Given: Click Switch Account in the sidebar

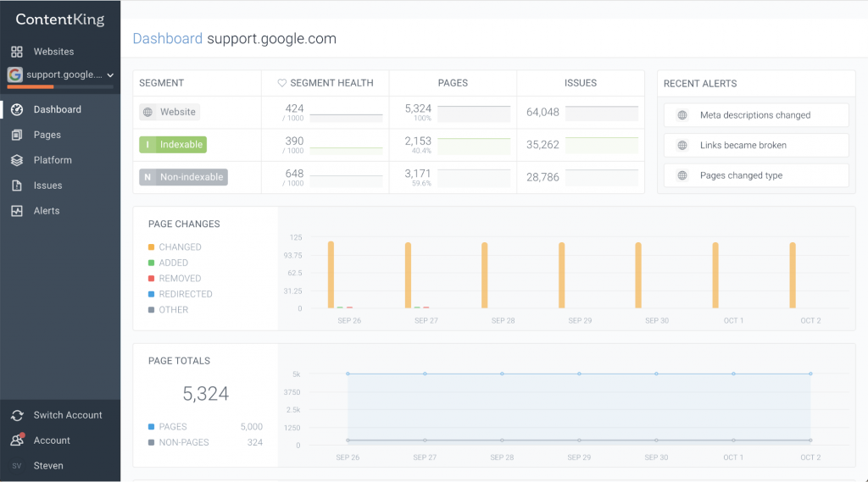Looking at the screenshot, I should pyautogui.click(x=68, y=415).
